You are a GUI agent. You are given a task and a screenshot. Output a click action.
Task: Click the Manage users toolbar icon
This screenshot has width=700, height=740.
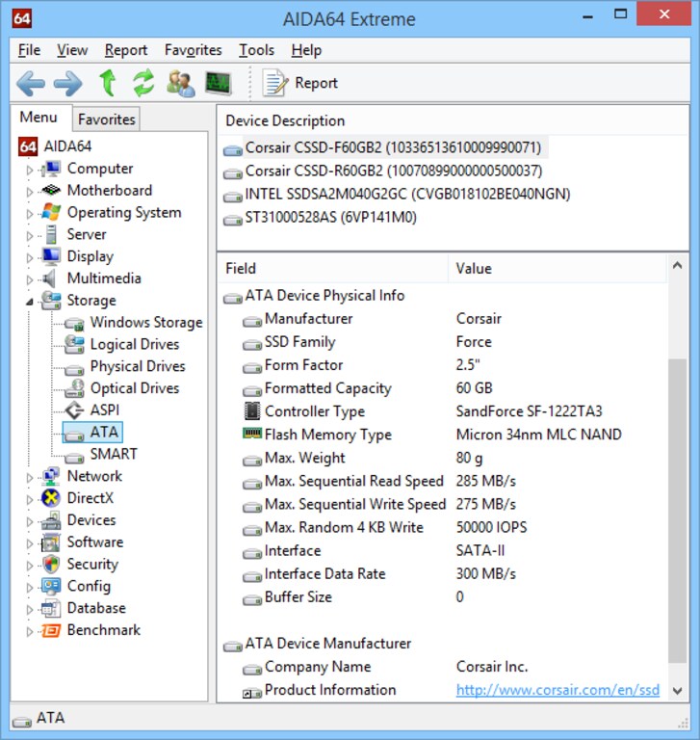[x=180, y=84]
